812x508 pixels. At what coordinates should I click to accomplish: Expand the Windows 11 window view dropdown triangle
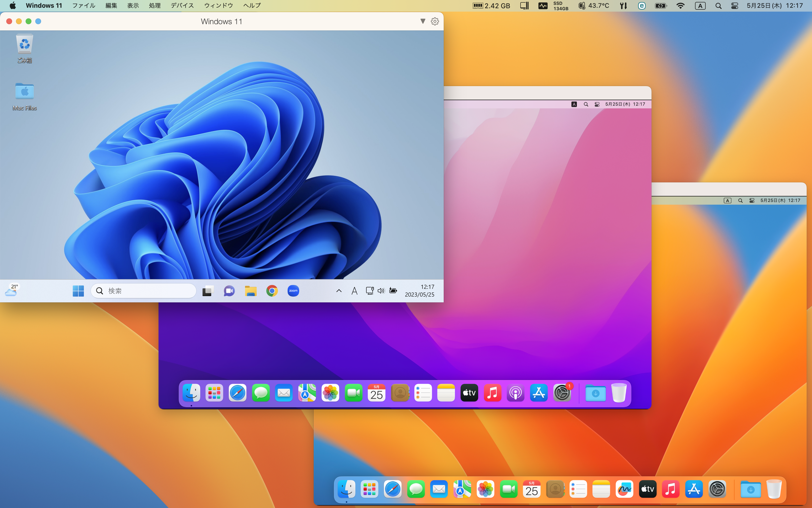[423, 22]
